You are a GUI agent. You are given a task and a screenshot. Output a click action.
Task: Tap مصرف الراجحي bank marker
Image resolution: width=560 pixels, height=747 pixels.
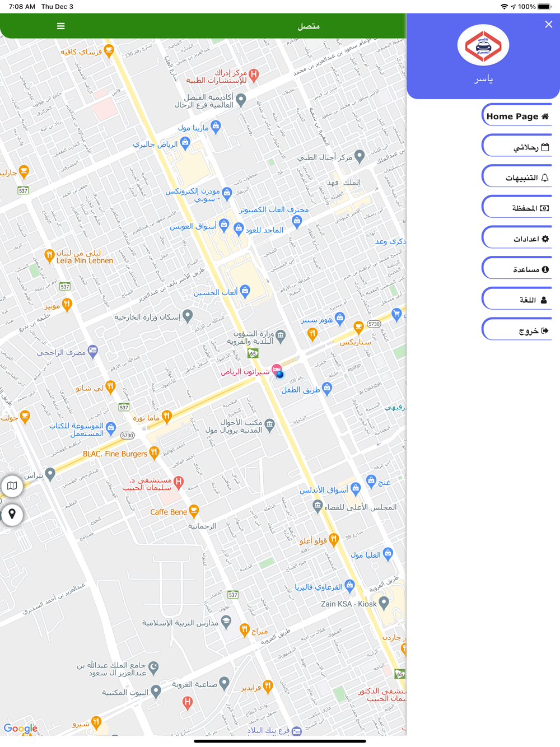coord(93,351)
